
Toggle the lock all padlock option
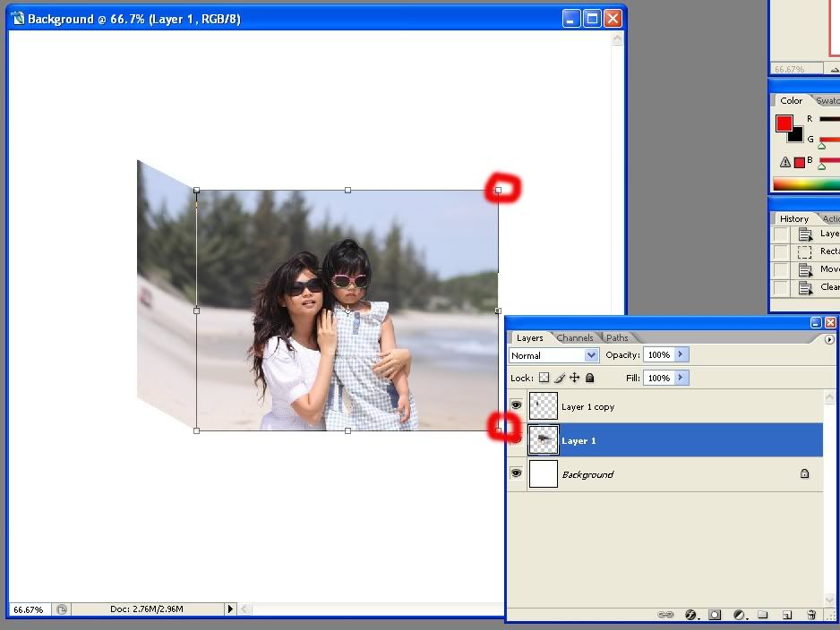pyautogui.click(x=590, y=379)
